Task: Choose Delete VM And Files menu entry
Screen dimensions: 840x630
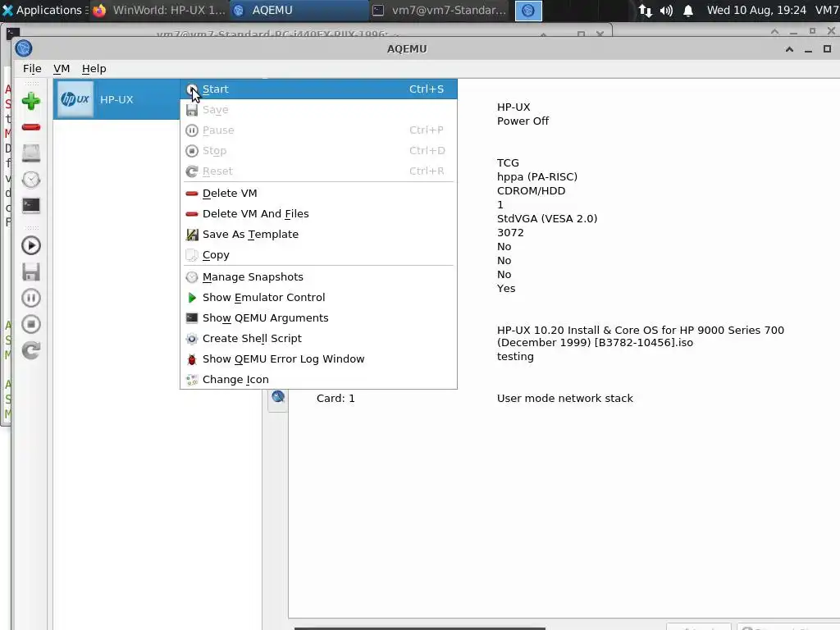Action: (x=319, y=214)
